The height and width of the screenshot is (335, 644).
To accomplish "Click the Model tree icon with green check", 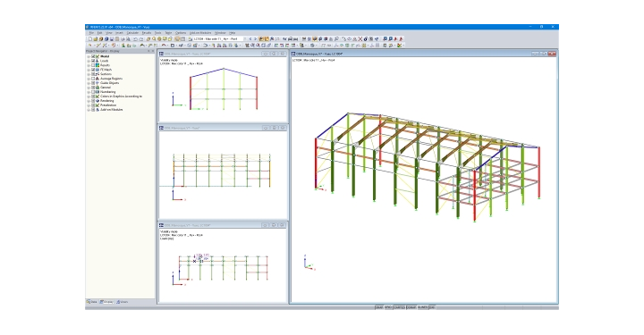I will pos(97,56).
